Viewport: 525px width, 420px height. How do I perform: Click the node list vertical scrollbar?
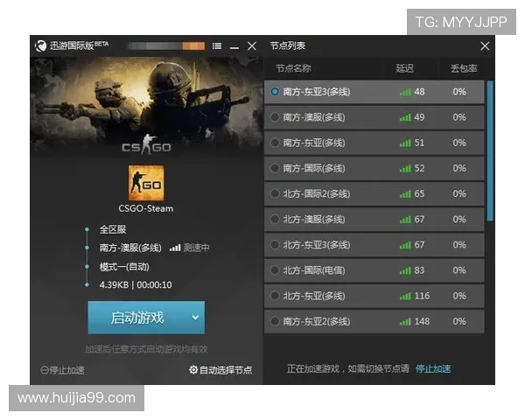coord(490,150)
